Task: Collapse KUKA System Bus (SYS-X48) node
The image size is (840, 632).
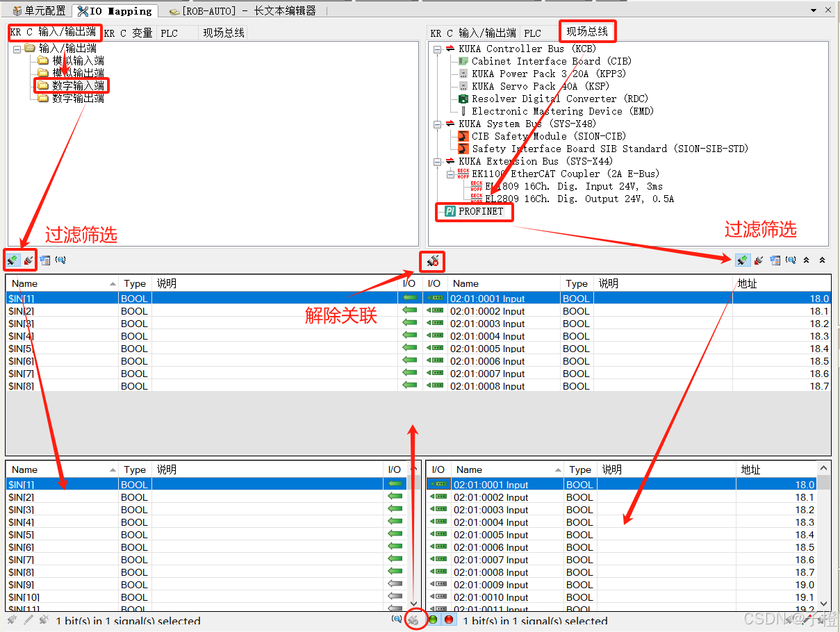Action: pyautogui.click(x=437, y=124)
